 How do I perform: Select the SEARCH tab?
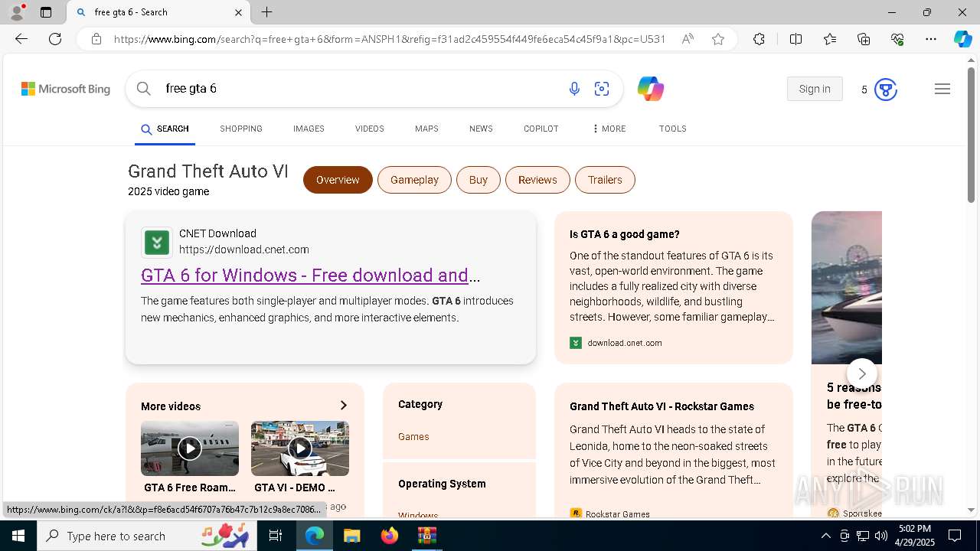tap(165, 129)
